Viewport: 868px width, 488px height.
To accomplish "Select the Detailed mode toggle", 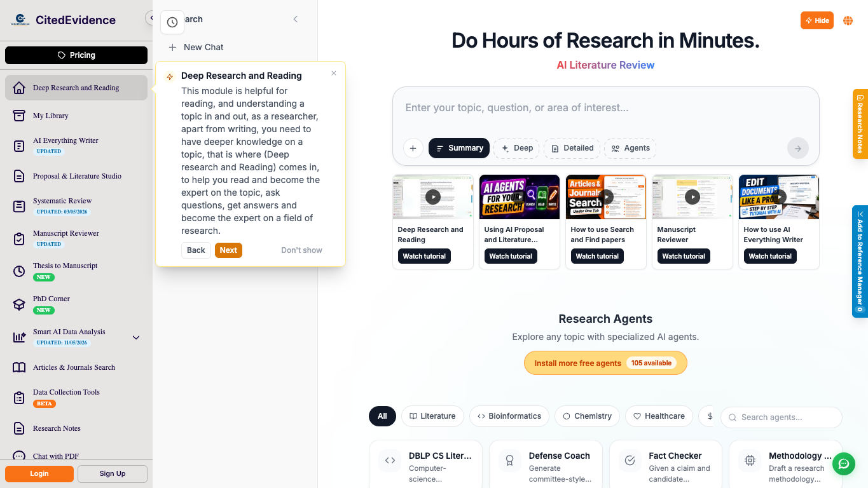I will (x=572, y=148).
